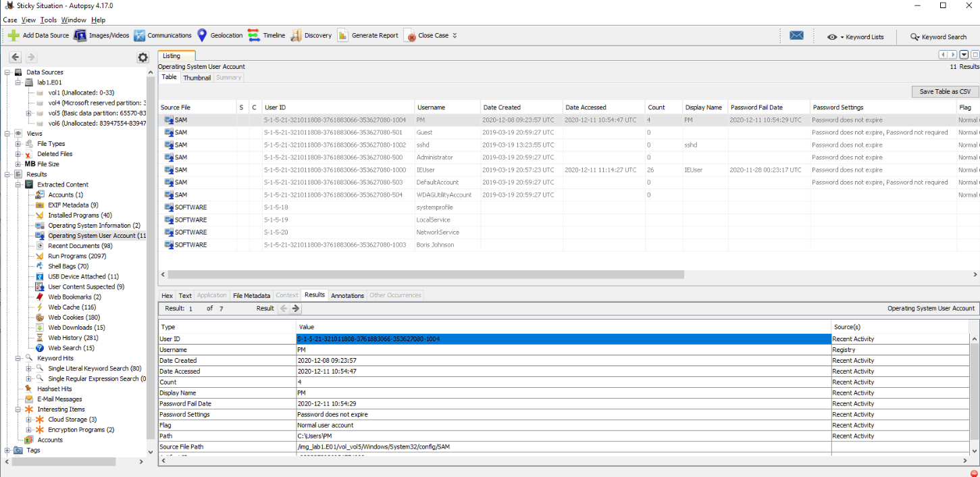Screen dimensions: 980x477
Task: Select EXIF Metadata (9) in tree
Action: (73, 205)
